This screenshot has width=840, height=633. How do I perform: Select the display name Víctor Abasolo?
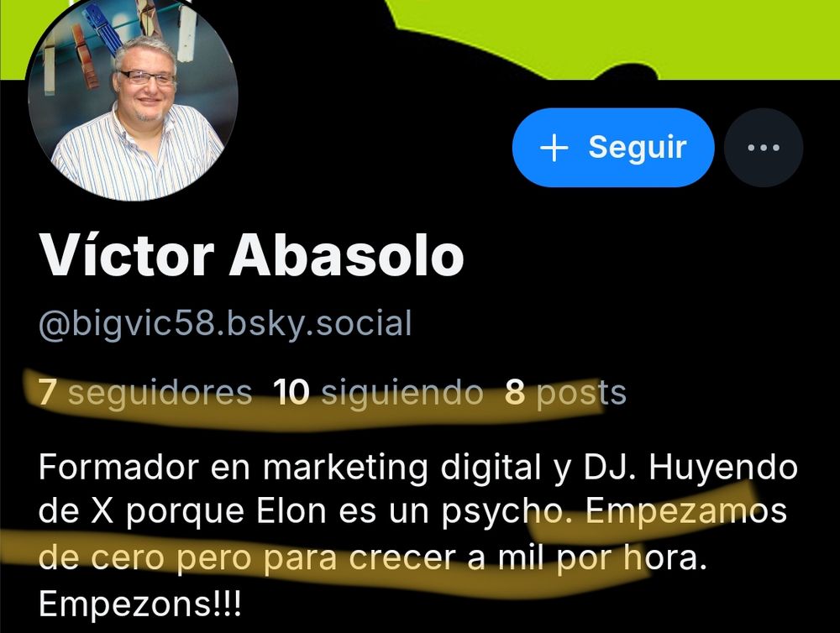[x=251, y=256]
